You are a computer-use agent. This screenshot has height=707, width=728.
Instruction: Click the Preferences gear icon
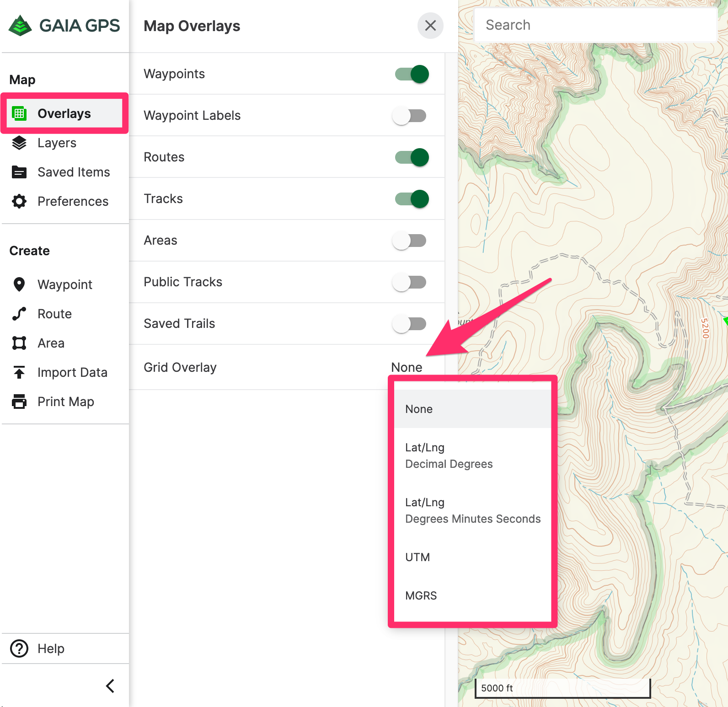tap(19, 201)
